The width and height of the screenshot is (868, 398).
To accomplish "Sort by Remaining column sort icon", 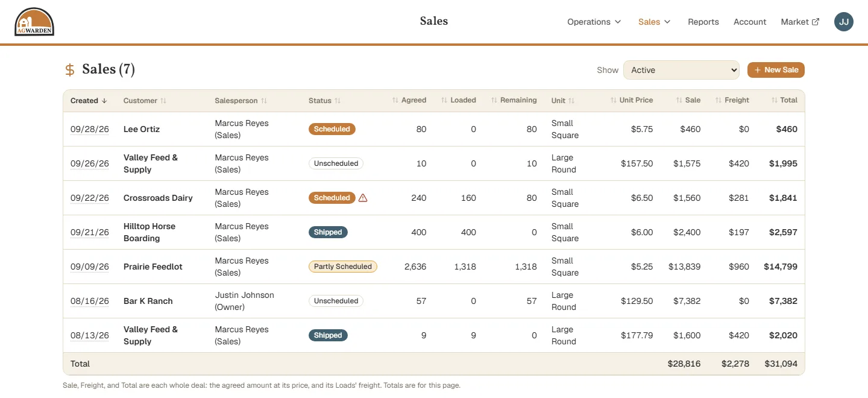I will pos(494,100).
